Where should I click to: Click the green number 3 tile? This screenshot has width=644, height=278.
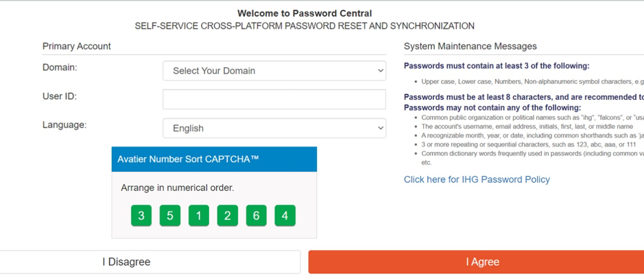[141, 216]
